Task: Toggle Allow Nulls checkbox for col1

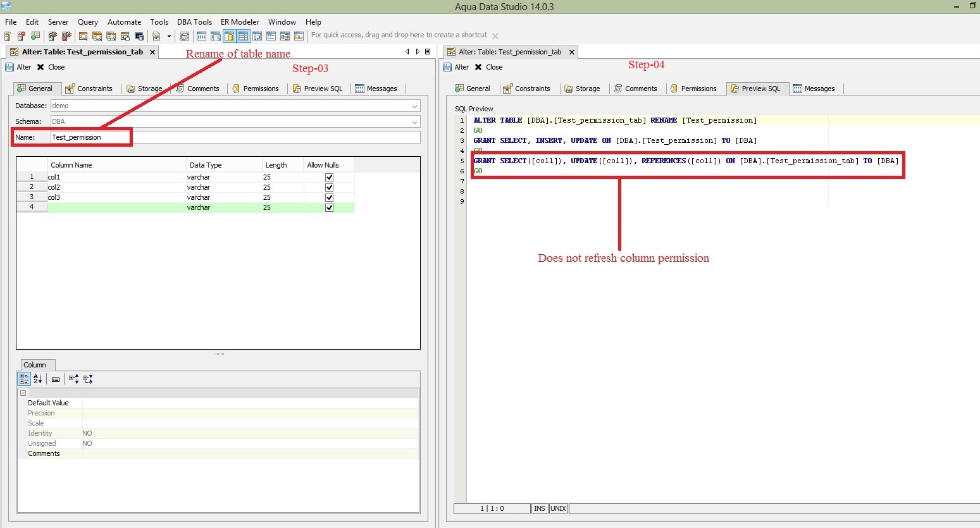Action: pyautogui.click(x=329, y=177)
